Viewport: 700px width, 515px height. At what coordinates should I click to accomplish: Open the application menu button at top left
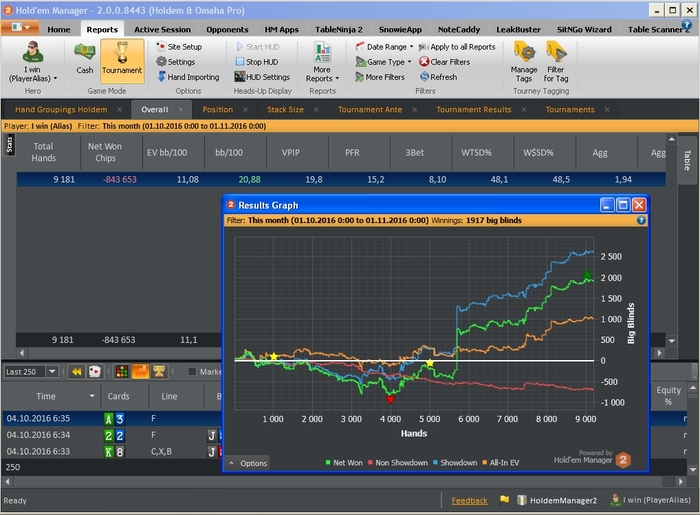[x=20, y=28]
